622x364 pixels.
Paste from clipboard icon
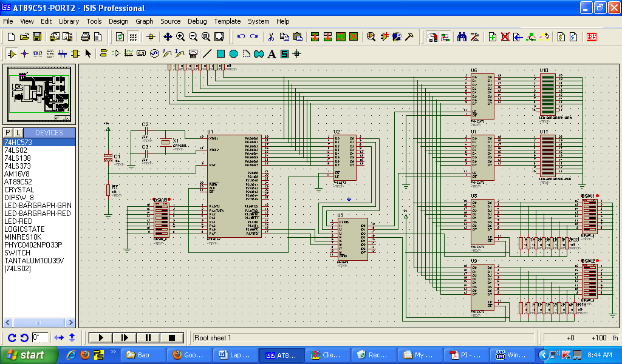point(297,37)
